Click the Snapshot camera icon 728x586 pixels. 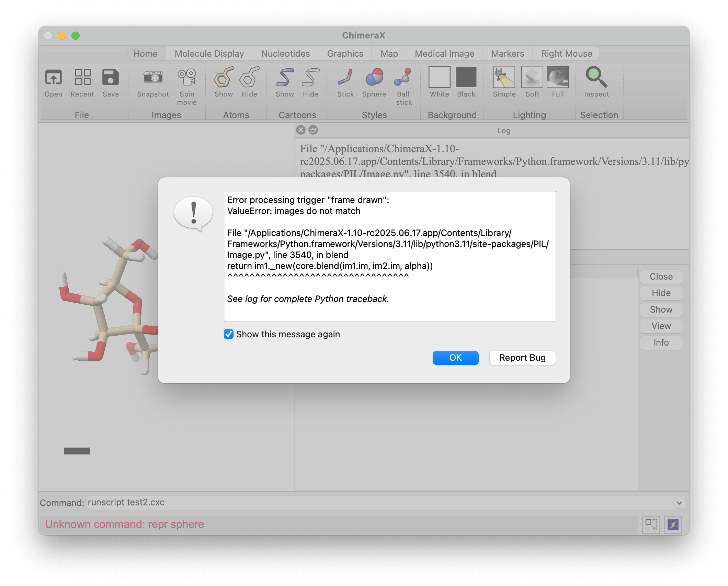click(153, 77)
